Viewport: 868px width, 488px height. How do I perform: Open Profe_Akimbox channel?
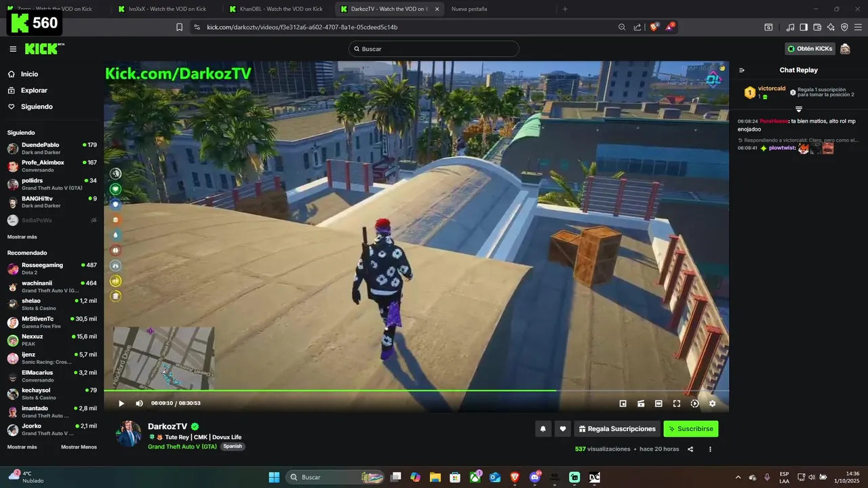coord(52,166)
